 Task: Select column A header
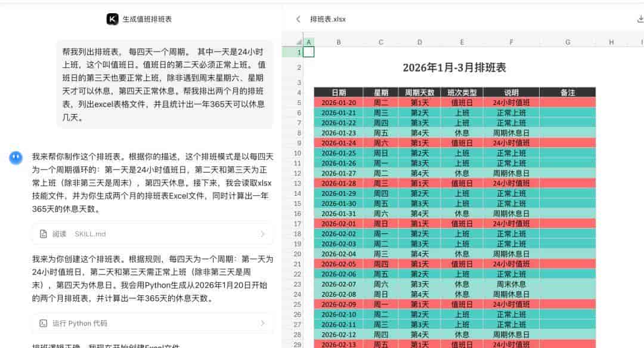[309, 42]
